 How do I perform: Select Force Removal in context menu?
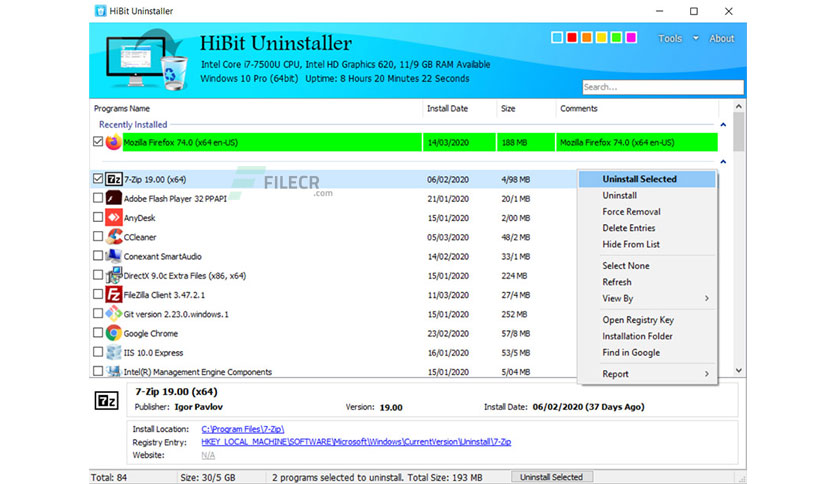pyautogui.click(x=647, y=212)
